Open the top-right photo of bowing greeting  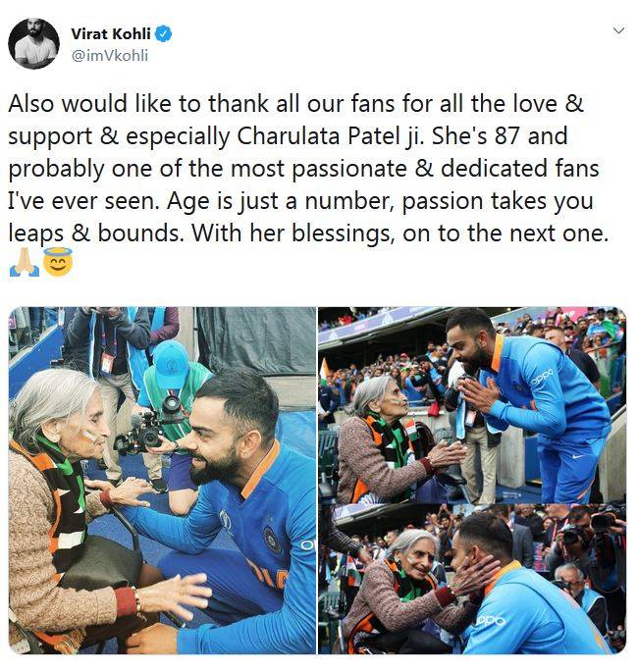pos(472,405)
